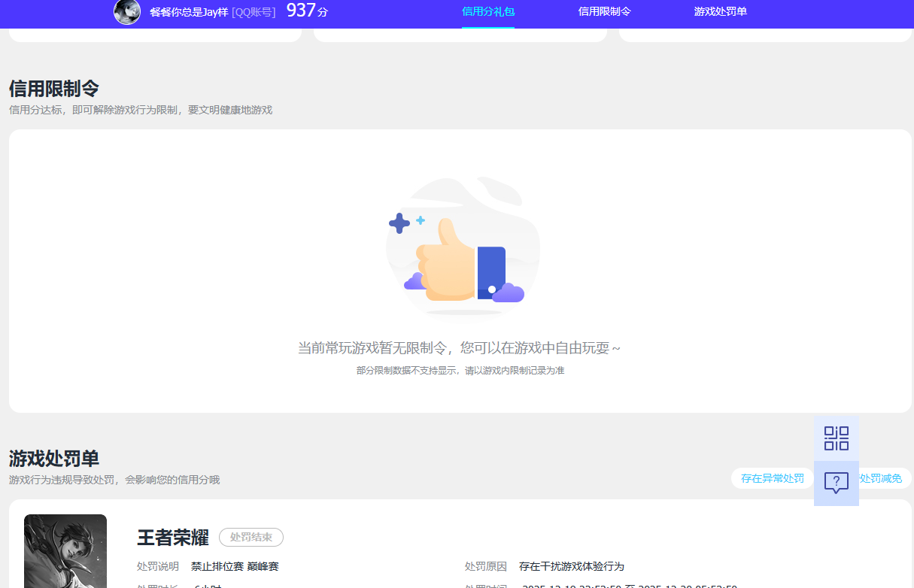Click the 处罚原因 label
This screenshot has width=914, height=588.
point(486,566)
